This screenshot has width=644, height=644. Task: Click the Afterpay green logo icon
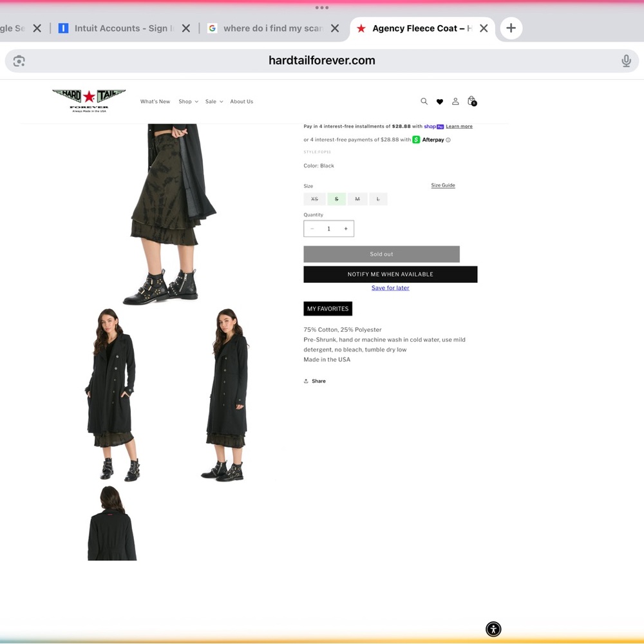coord(416,140)
